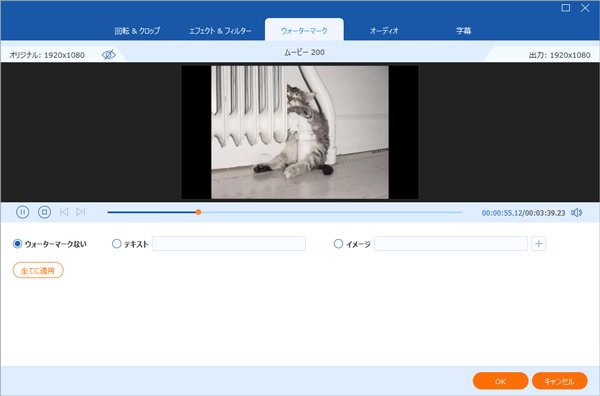
Task: Open the 回転 & クロップ tab
Action: 137,31
